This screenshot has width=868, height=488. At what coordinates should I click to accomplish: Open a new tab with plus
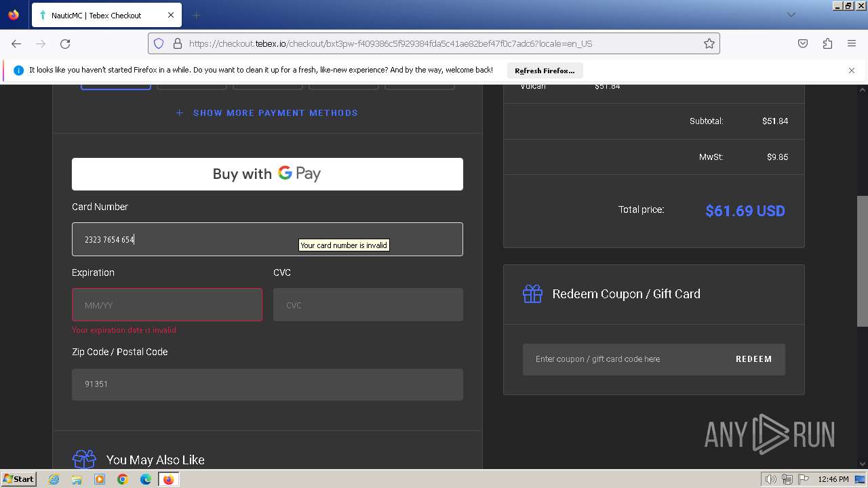[x=196, y=15]
